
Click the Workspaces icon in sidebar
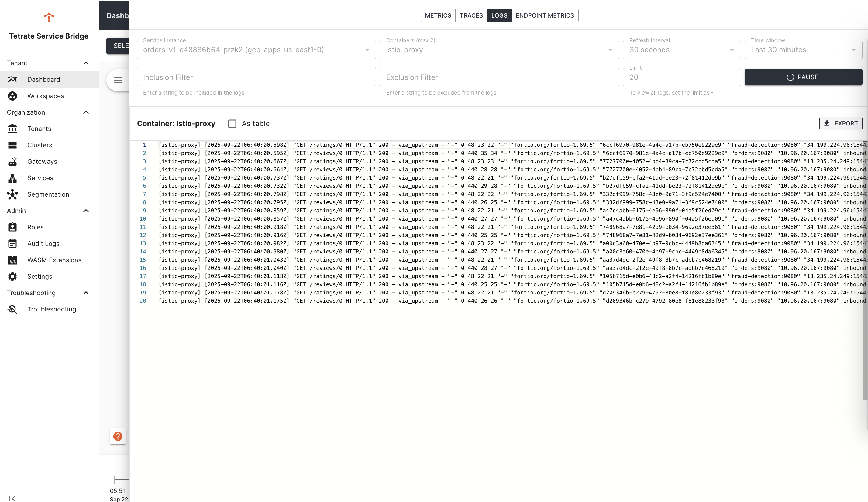12,96
